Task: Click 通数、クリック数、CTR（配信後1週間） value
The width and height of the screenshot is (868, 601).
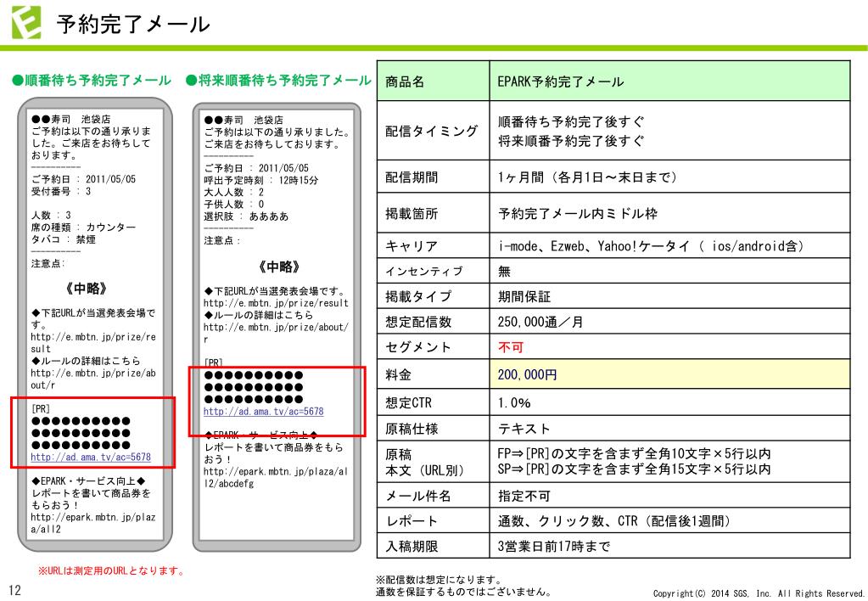Action: (614, 520)
